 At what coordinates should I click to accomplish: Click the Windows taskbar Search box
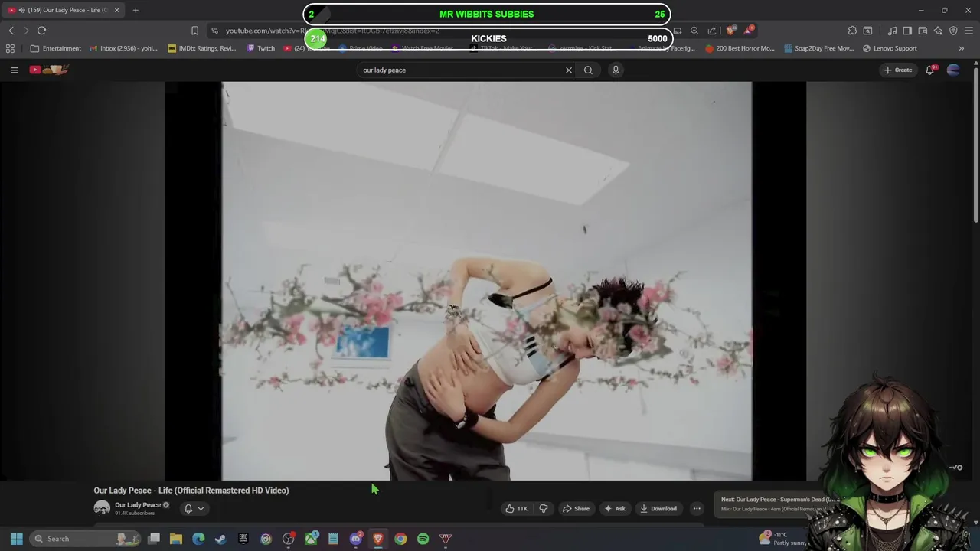[x=86, y=539]
